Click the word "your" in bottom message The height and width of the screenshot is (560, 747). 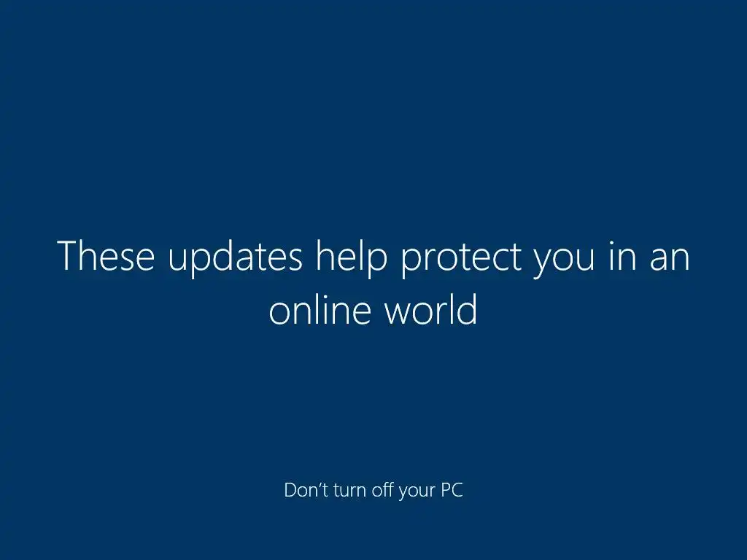417,492
